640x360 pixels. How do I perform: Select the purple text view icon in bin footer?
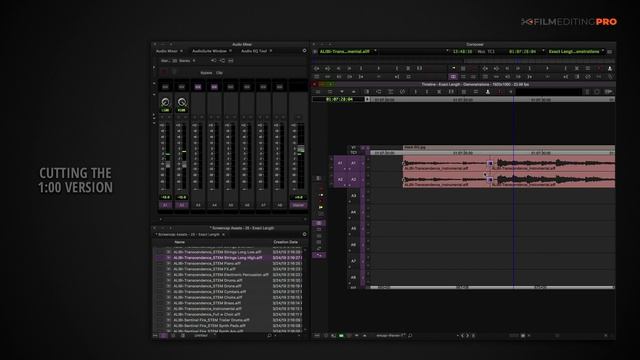[164, 336]
